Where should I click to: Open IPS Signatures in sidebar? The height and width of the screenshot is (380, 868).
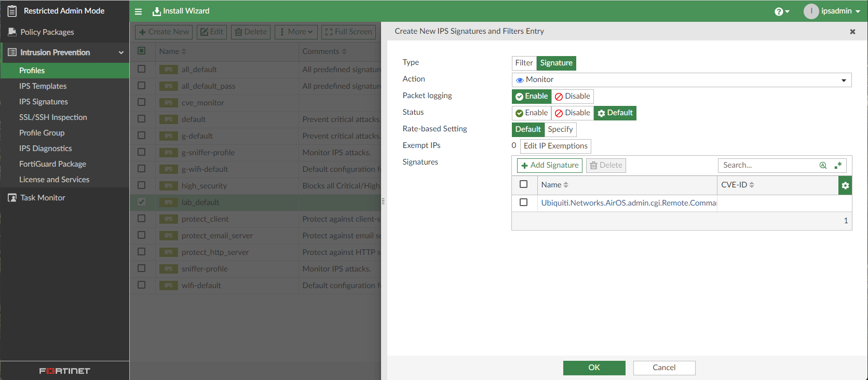43,102
